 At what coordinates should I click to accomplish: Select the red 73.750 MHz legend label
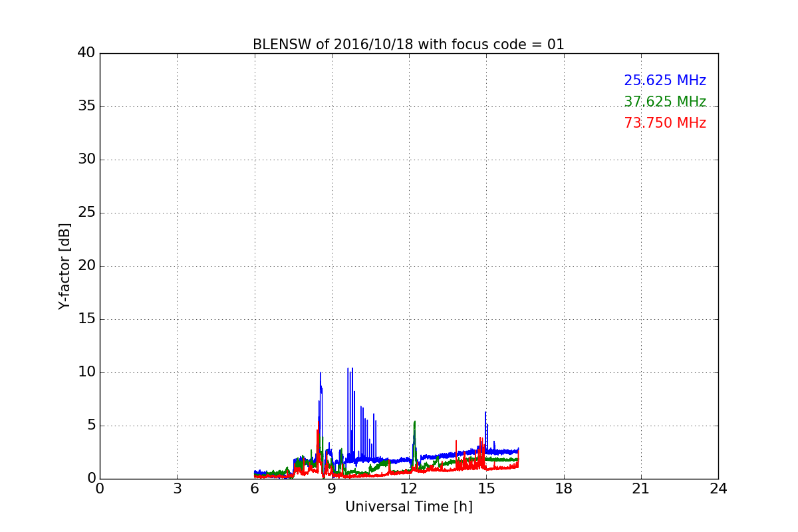click(665, 123)
